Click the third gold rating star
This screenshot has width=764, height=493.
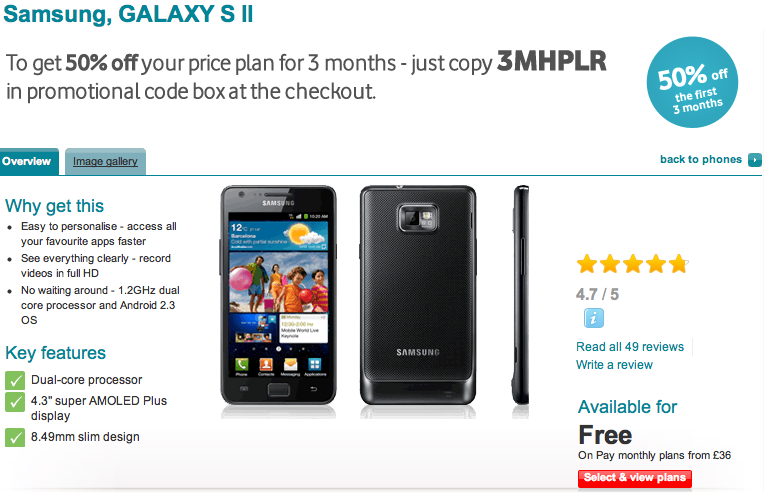(x=632, y=264)
